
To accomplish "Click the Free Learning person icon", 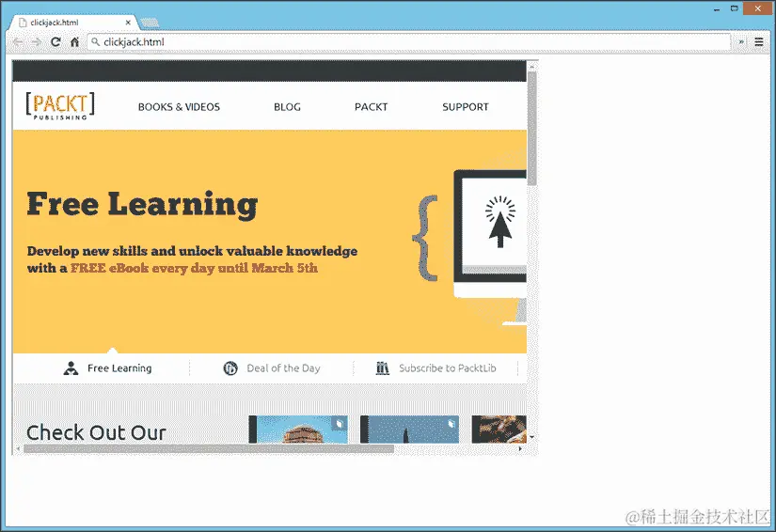I will (x=71, y=368).
